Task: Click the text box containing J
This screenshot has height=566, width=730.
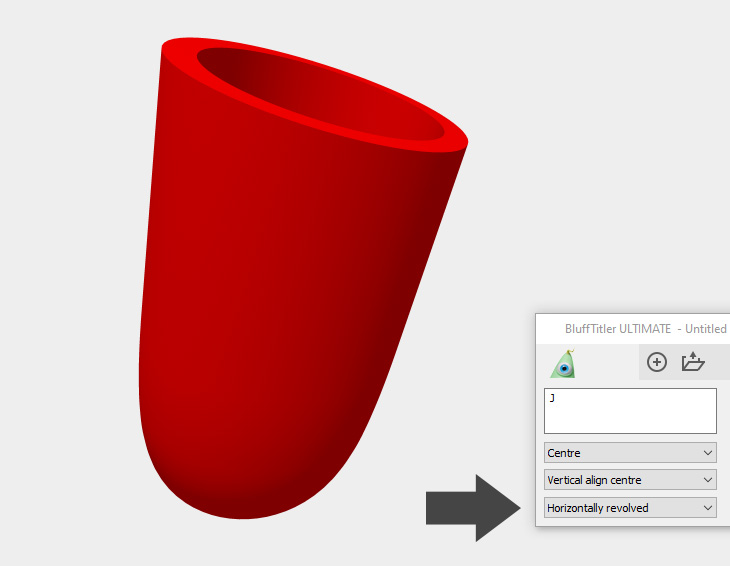Action: coord(630,411)
